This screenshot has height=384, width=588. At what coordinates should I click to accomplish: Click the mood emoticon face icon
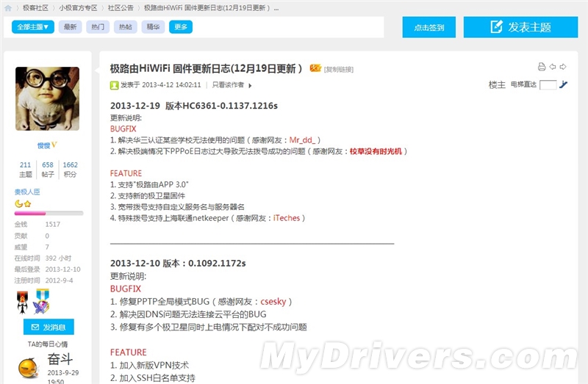click(28, 369)
